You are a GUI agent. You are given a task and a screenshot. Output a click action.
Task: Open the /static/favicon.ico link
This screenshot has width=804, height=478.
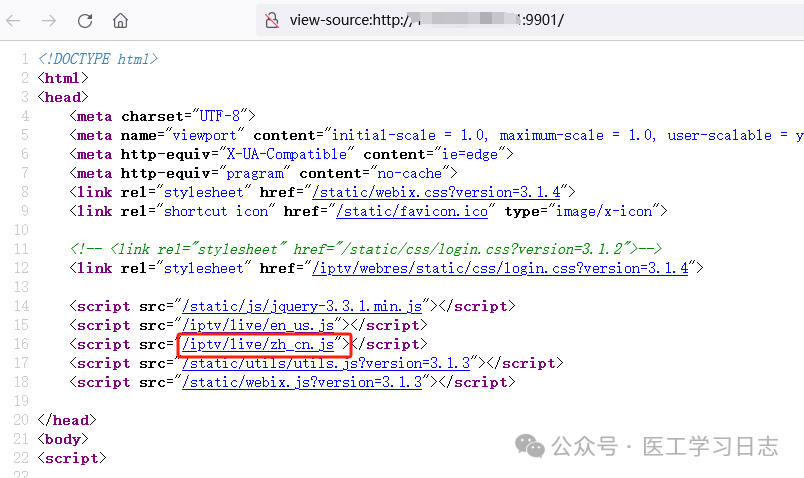tap(412, 211)
